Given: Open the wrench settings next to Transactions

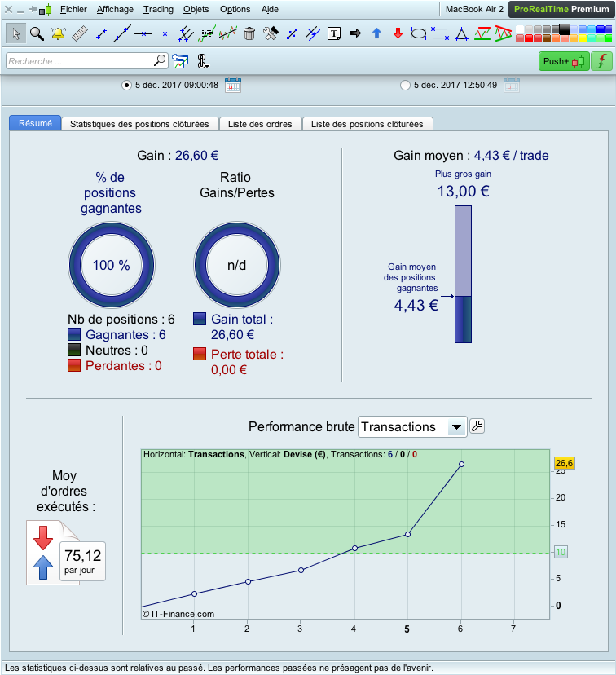Looking at the screenshot, I should click(x=477, y=426).
